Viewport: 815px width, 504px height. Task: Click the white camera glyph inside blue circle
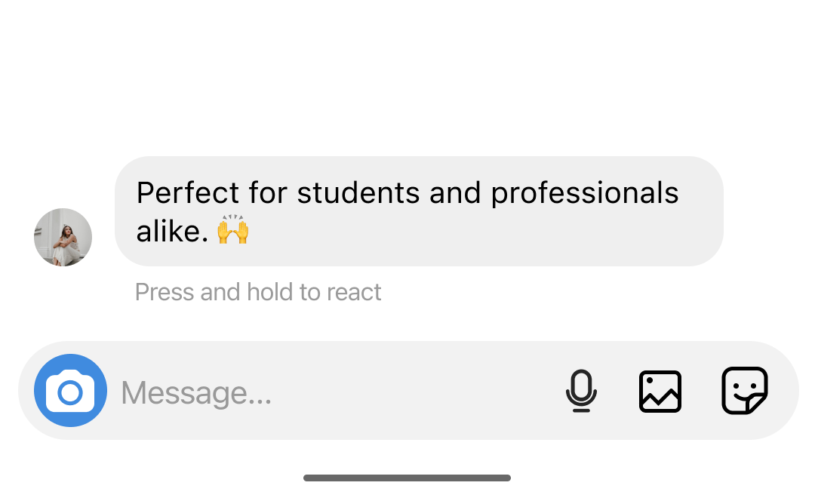click(x=70, y=392)
